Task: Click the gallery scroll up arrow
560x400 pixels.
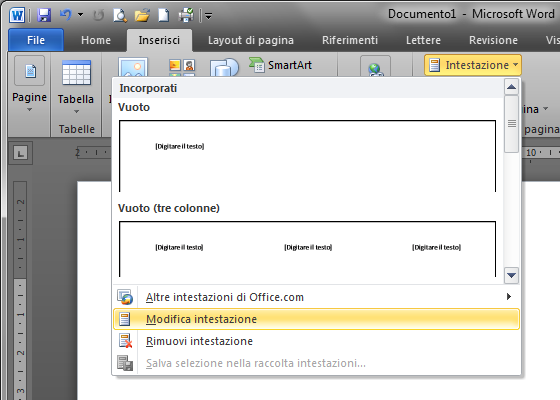Action: click(x=511, y=87)
